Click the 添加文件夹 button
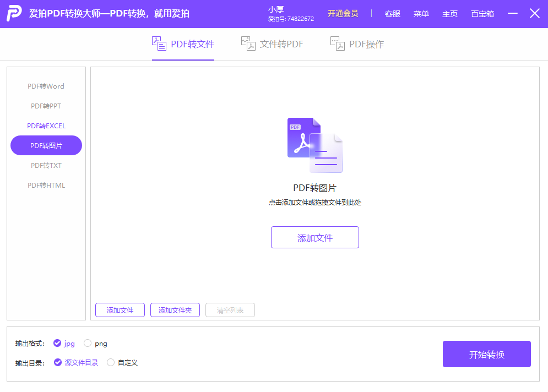Viewport: 548px width, 392px height. tap(175, 310)
